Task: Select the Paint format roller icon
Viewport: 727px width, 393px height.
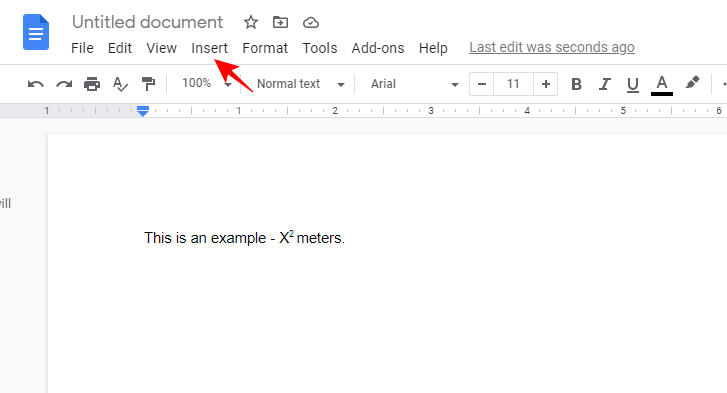Action: coord(148,84)
